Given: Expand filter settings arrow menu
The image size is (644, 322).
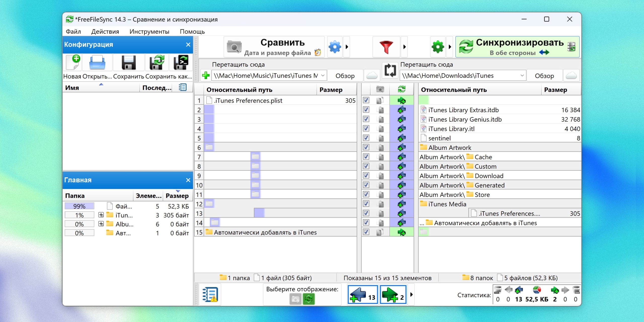Looking at the screenshot, I should pos(405,47).
